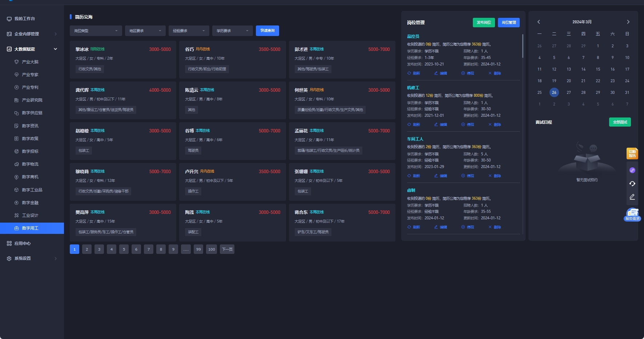Edit the 机修工 job posting
The height and width of the screenshot is (339, 644).
pos(440,124)
